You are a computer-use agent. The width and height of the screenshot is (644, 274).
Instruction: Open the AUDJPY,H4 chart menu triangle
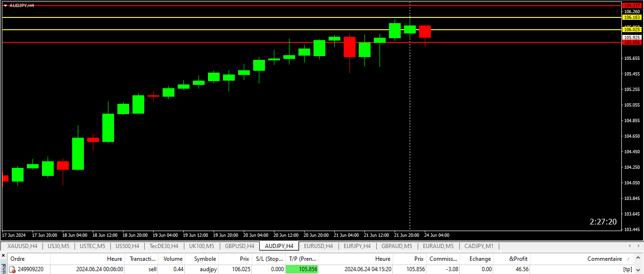pos(5,6)
